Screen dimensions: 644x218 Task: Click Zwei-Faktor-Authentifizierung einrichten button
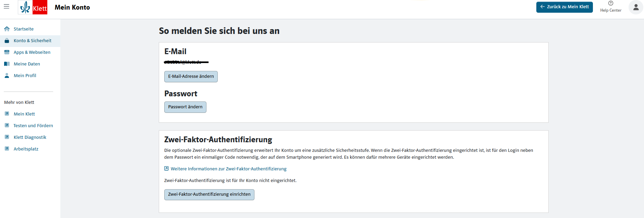[209, 194]
